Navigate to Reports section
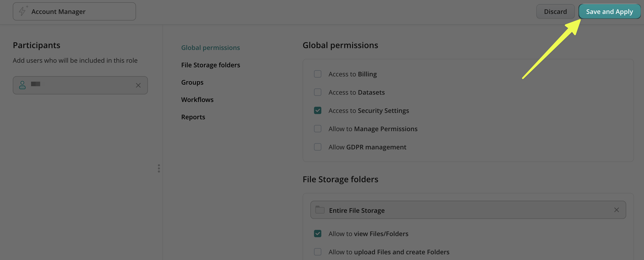This screenshot has height=260, width=644. pos(193,117)
